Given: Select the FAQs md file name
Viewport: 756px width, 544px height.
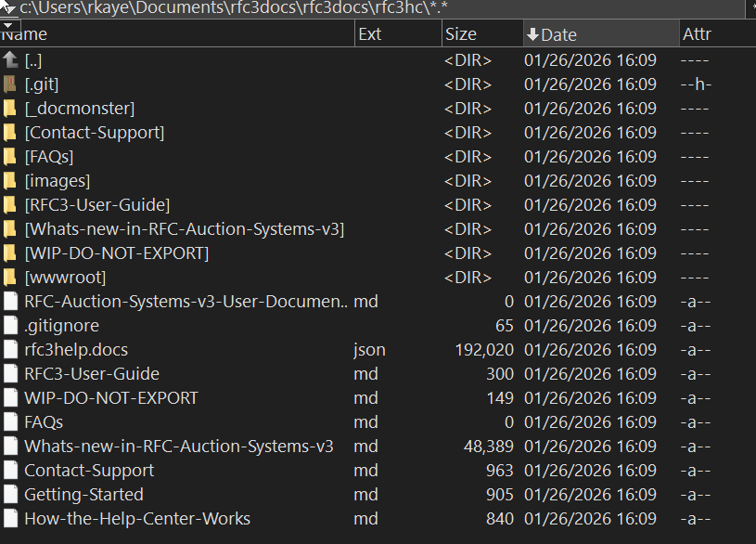Looking at the screenshot, I should [44, 422].
